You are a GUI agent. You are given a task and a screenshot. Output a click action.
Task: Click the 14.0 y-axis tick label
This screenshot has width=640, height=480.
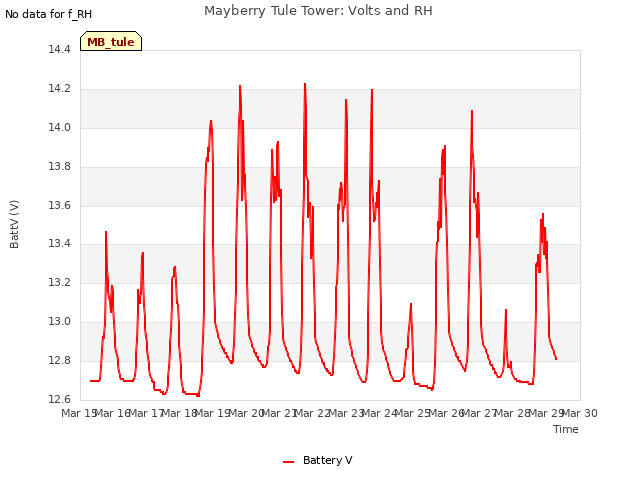point(60,127)
